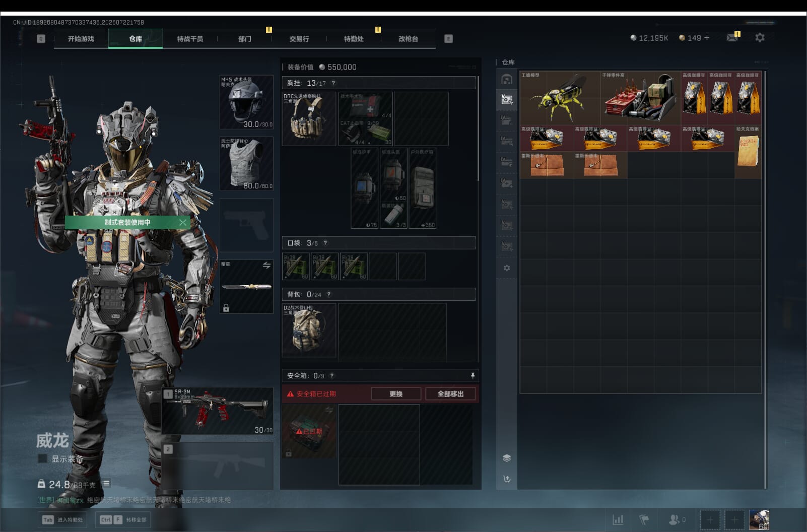Open the statistics bar chart icon
The image size is (807, 532).
[618, 519]
